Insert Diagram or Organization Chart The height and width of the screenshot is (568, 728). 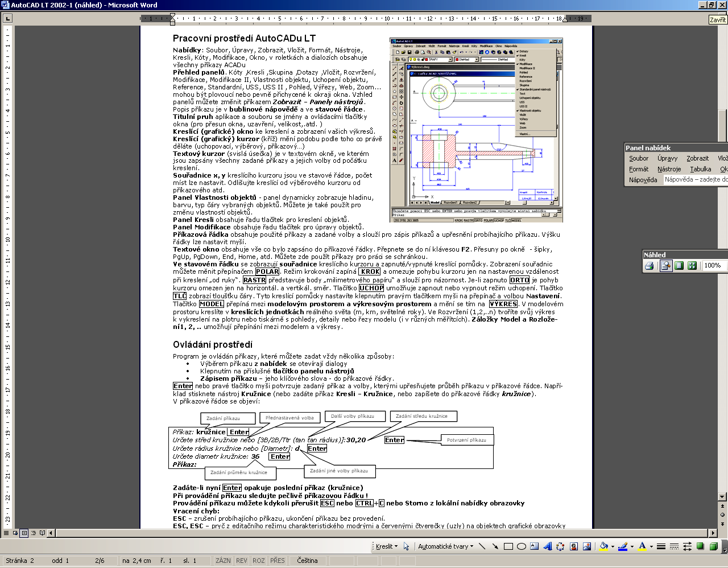point(560,546)
